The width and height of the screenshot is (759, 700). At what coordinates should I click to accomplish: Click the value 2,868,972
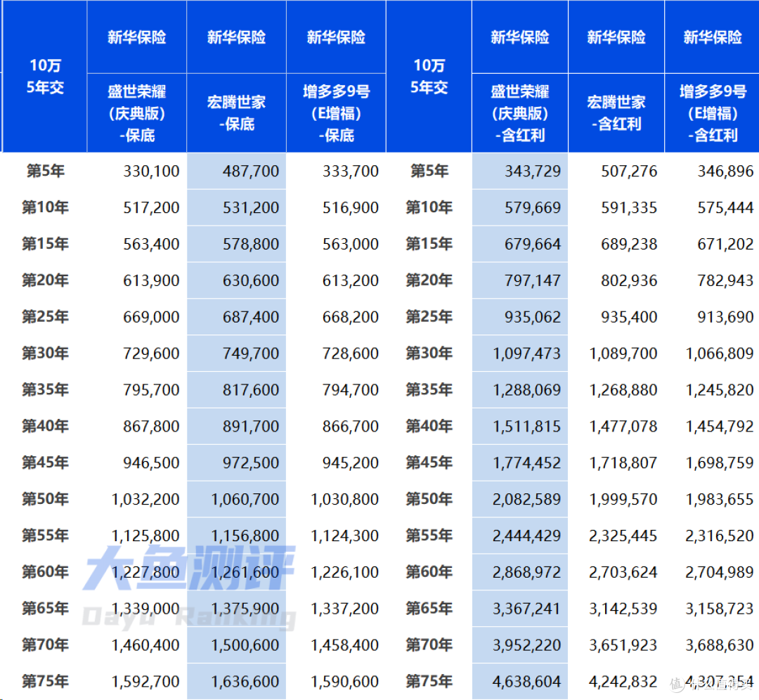(526, 572)
